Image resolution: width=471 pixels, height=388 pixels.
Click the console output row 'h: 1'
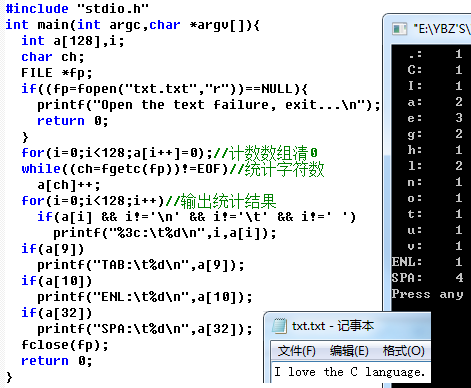pyautogui.click(x=435, y=150)
